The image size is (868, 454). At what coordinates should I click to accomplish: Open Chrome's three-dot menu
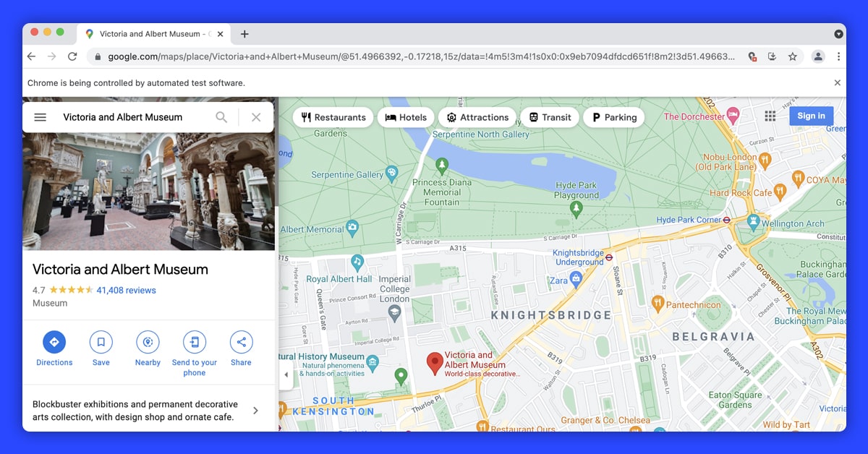tap(838, 56)
